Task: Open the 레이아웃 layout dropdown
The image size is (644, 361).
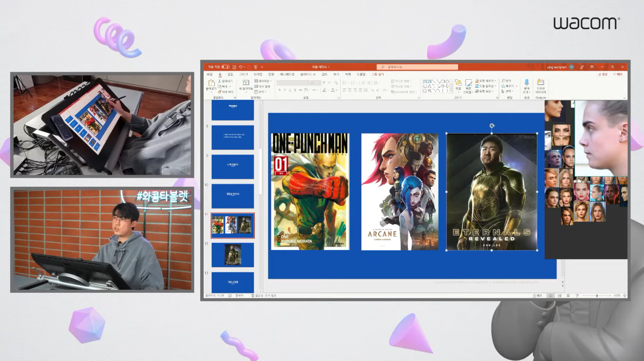Action: tap(263, 81)
